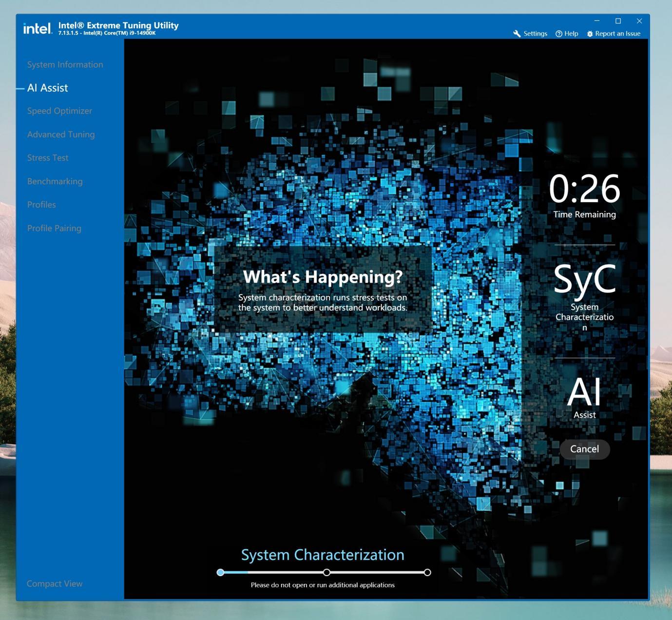Image resolution: width=672 pixels, height=620 pixels.
Task: Switch to Compact View
Action: click(55, 583)
